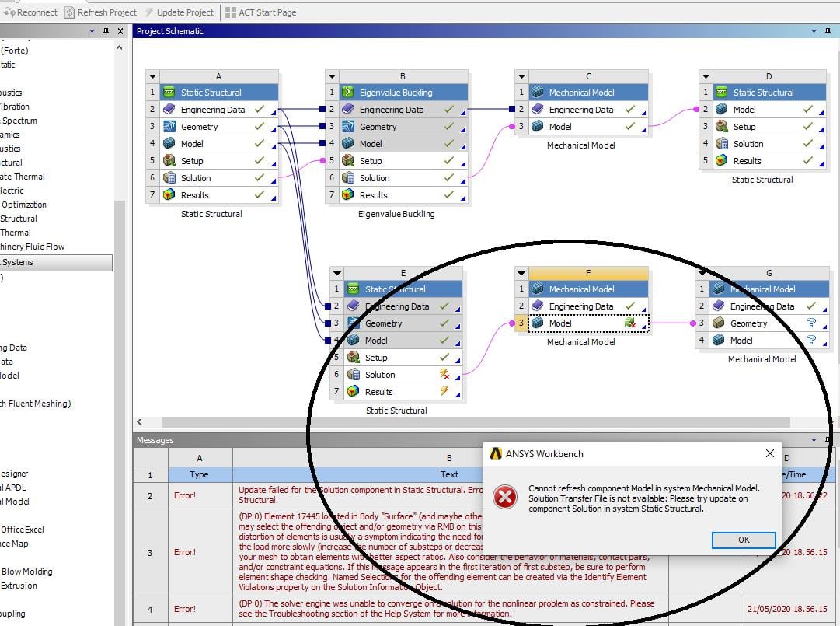Select Model cell icon in system A
Viewport: 840px width, 626px height.
pos(169,144)
